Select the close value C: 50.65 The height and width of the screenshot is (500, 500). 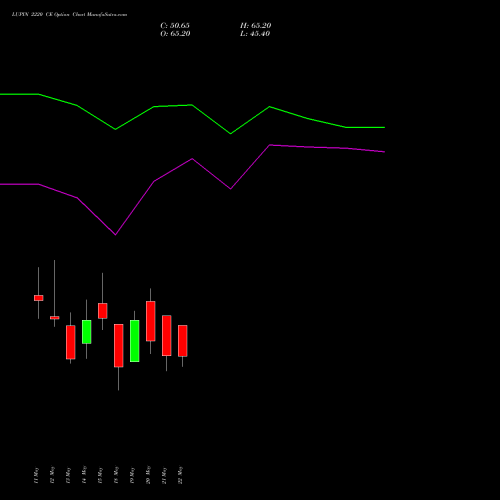point(175,26)
